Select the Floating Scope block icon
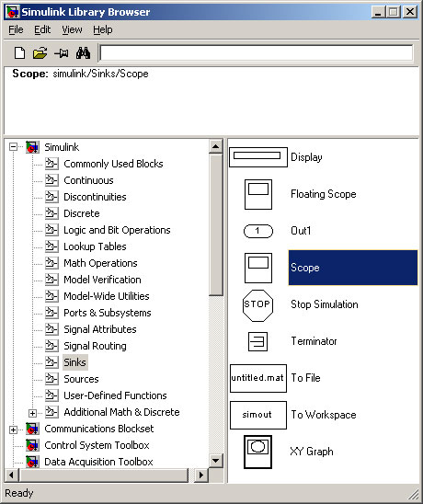423x504 pixels. 258,194
